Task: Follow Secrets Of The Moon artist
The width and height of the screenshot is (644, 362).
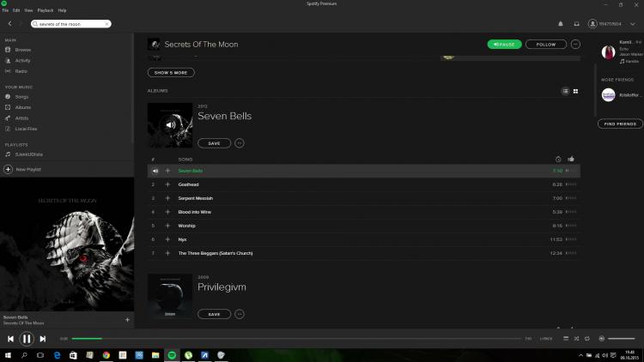Action: coord(546,45)
